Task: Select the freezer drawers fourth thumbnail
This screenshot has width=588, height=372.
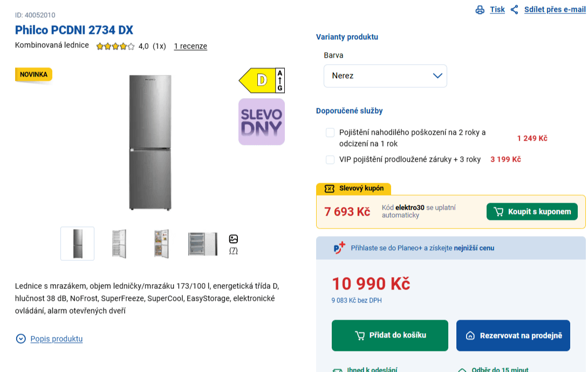Action: click(x=202, y=244)
